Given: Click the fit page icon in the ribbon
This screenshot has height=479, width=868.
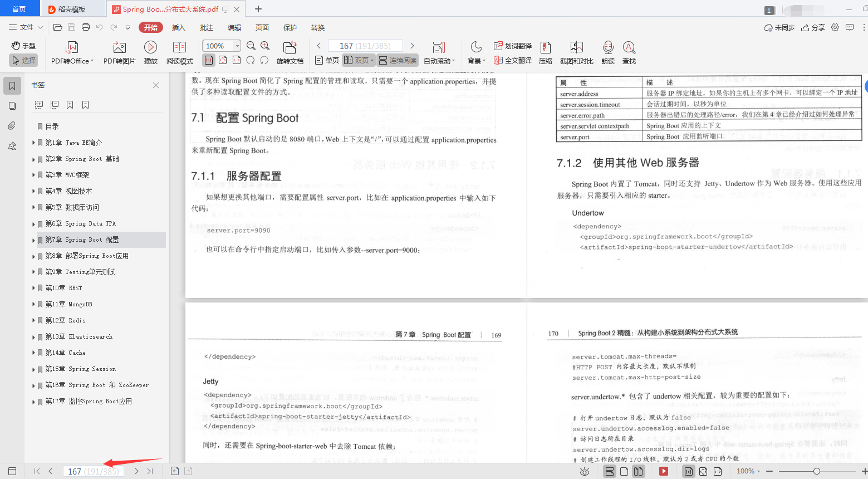Looking at the screenshot, I should pos(223,60).
